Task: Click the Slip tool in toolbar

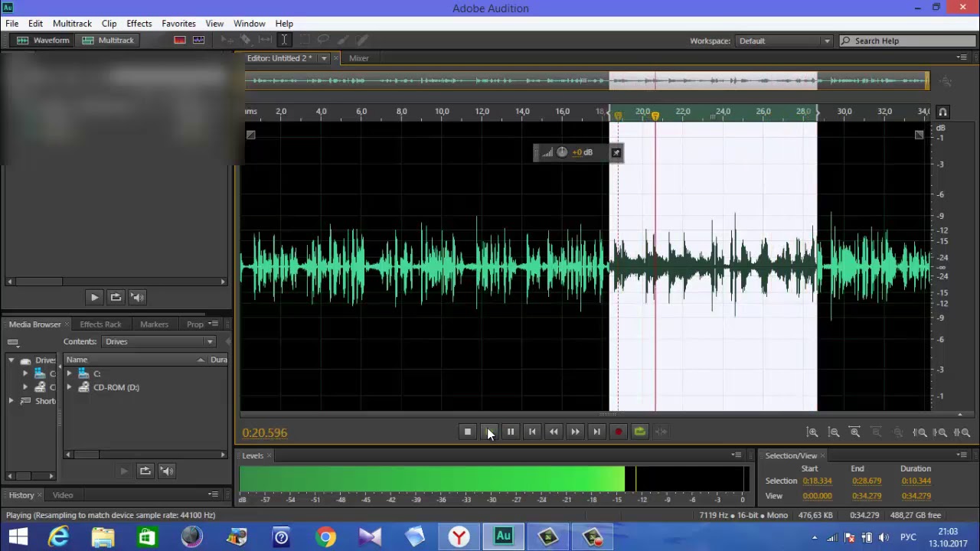Action: point(265,41)
